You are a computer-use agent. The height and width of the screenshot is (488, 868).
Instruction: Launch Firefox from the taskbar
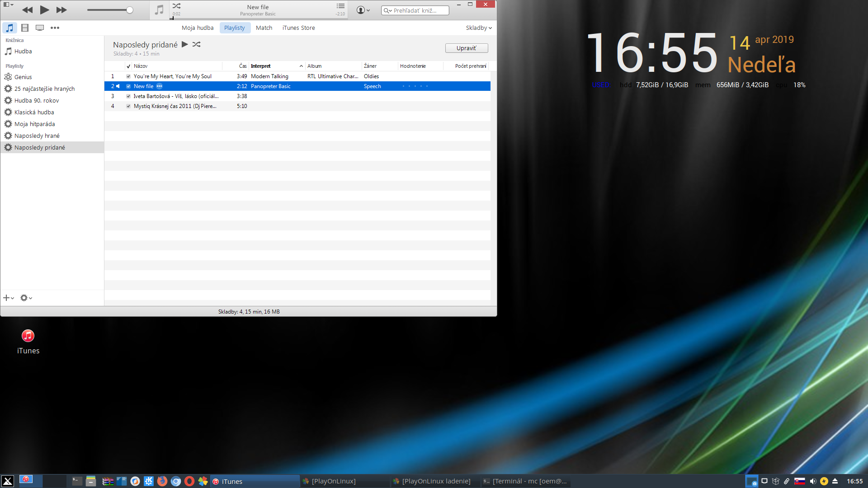pos(162,481)
